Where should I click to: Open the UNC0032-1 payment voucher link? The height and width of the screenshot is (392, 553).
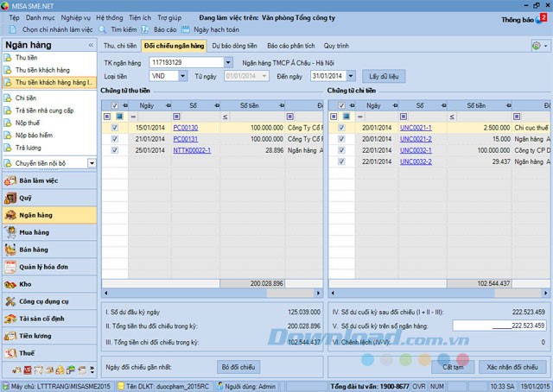click(416, 149)
